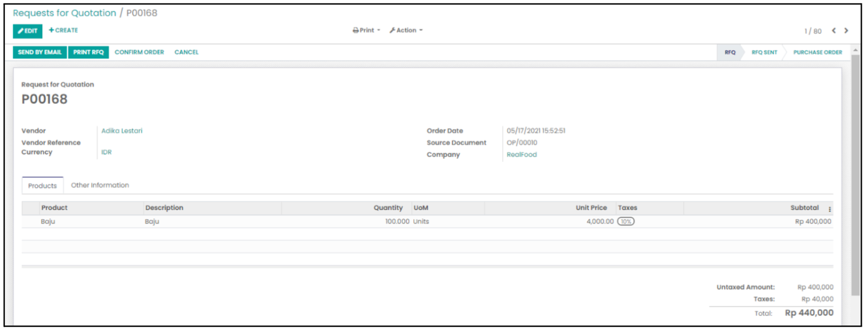Click PRINT RFQ button

(88, 52)
